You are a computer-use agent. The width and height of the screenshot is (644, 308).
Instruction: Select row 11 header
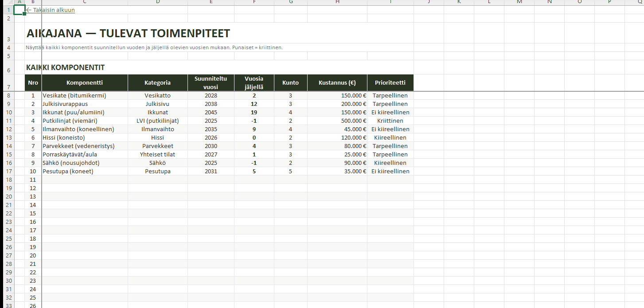pos(8,121)
